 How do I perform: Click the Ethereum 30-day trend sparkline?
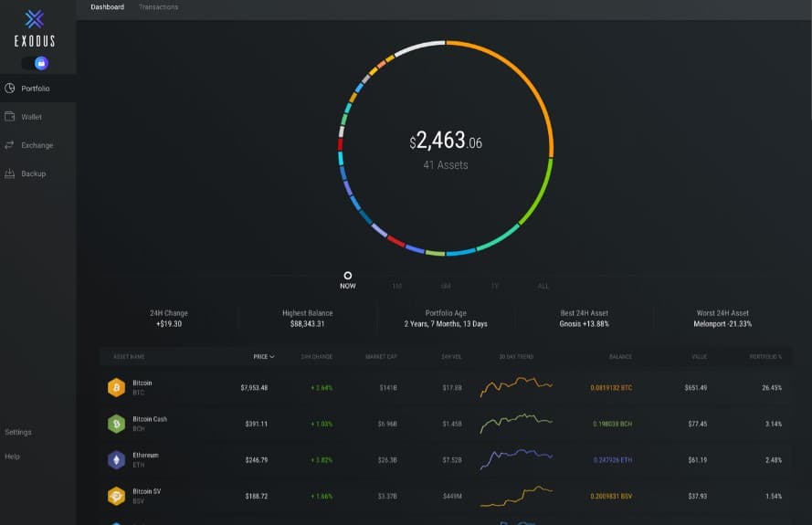(x=516, y=459)
